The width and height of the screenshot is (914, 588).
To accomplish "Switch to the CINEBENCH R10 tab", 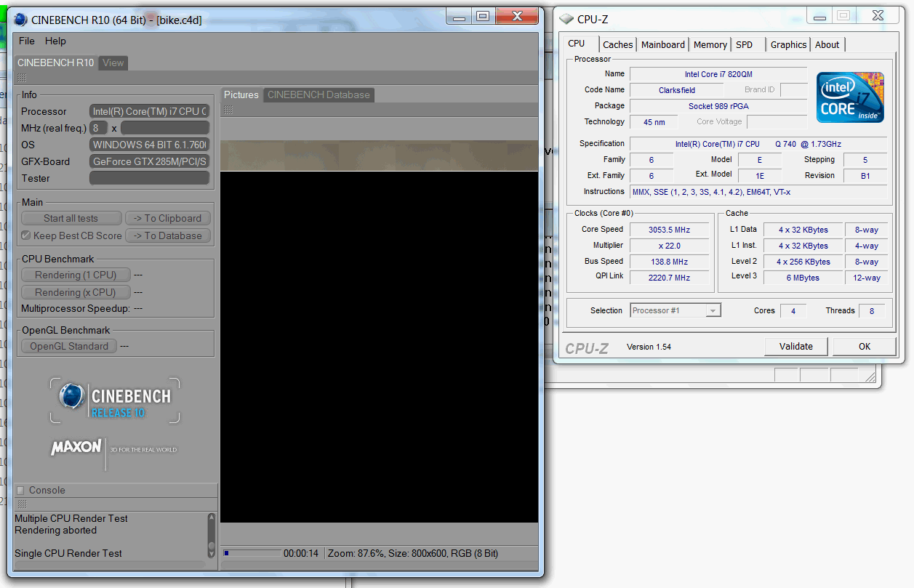I will coord(56,63).
